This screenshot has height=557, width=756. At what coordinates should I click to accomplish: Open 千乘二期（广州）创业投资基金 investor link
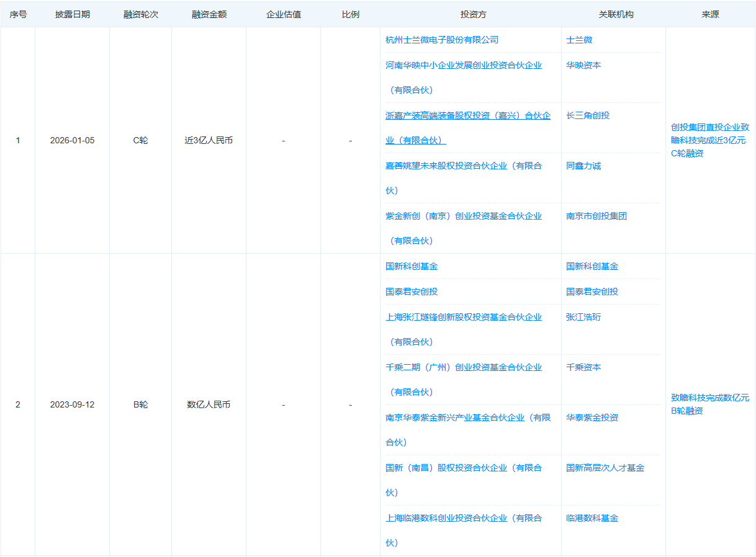(463, 367)
